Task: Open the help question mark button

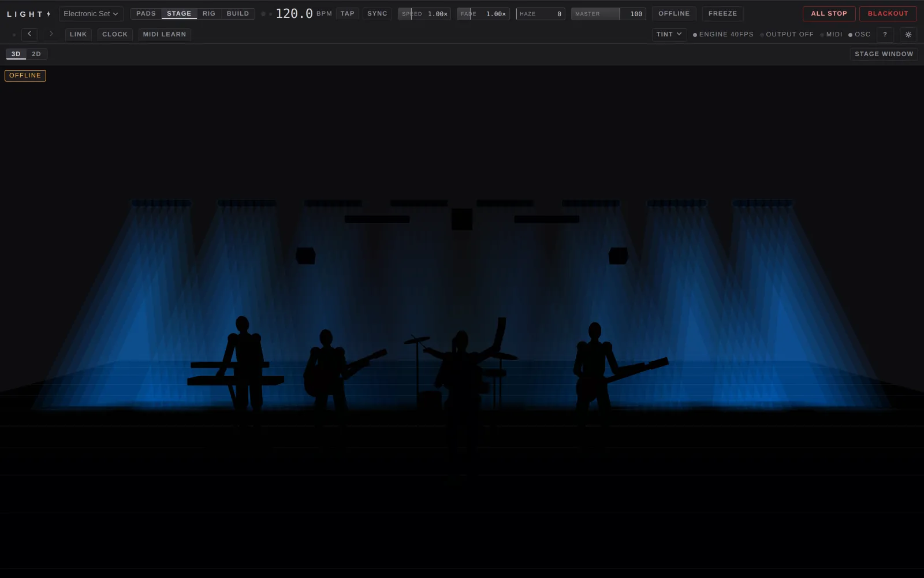Action: pos(885,35)
